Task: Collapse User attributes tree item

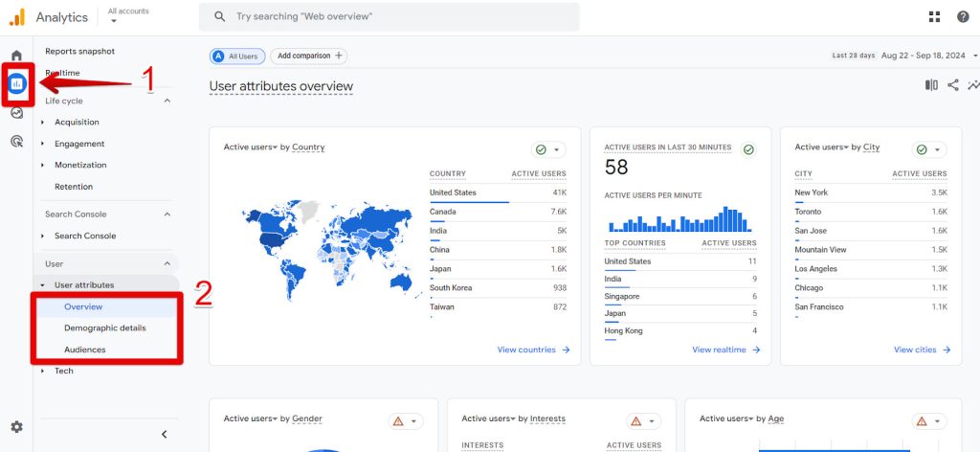Action: pyautogui.click(x=42, y=285)
